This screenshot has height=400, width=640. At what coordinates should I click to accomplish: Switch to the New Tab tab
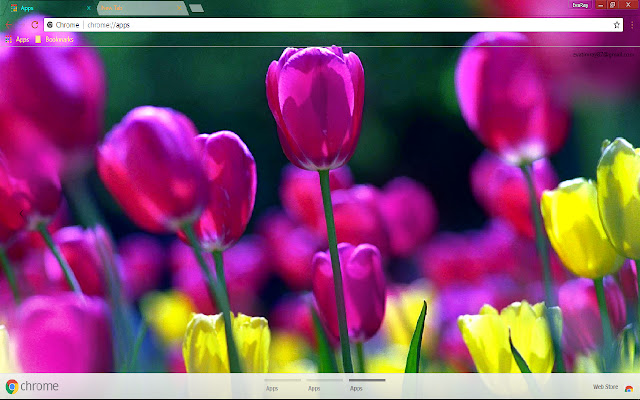pos(141,8)
